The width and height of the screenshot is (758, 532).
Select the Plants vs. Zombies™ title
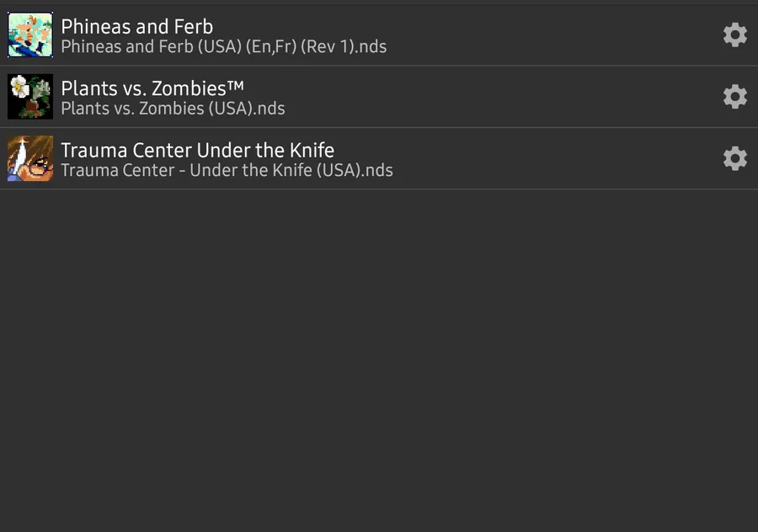[x=152, y=88]
